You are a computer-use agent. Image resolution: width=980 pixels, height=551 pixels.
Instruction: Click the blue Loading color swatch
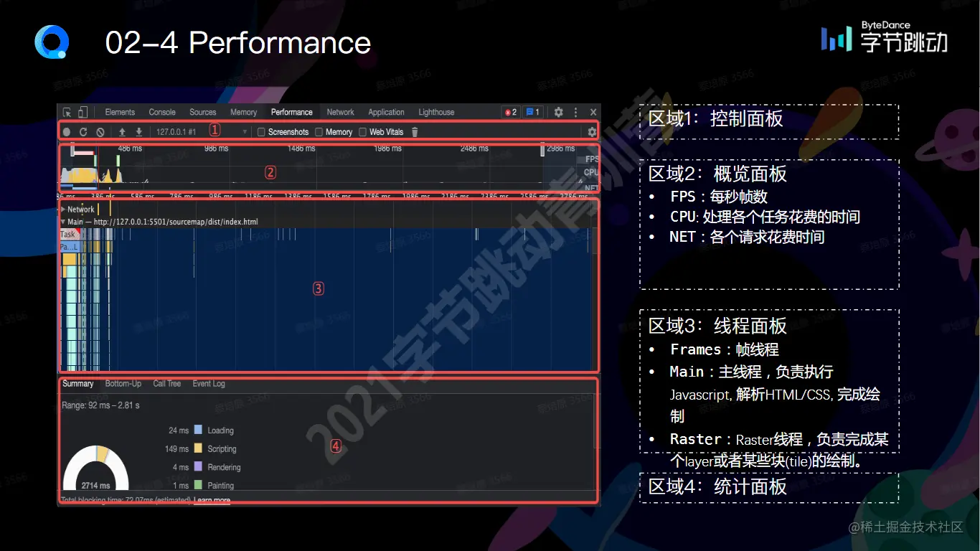198,430
